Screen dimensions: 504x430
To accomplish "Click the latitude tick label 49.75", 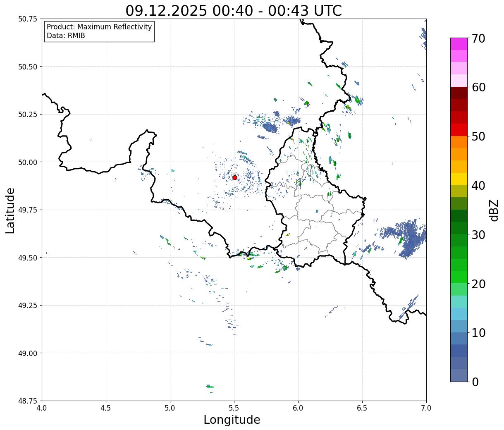I will pyautogui.click(x=28, y=210).
